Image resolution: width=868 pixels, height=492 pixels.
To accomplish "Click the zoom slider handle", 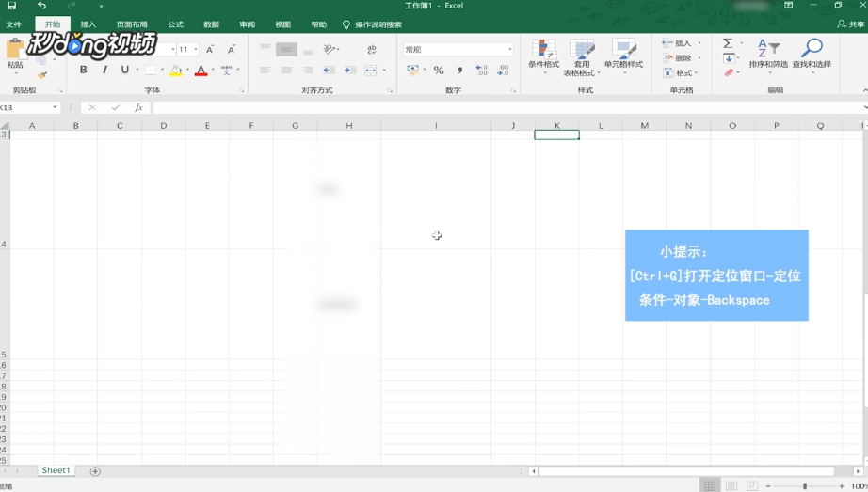I will coord(805,486).
